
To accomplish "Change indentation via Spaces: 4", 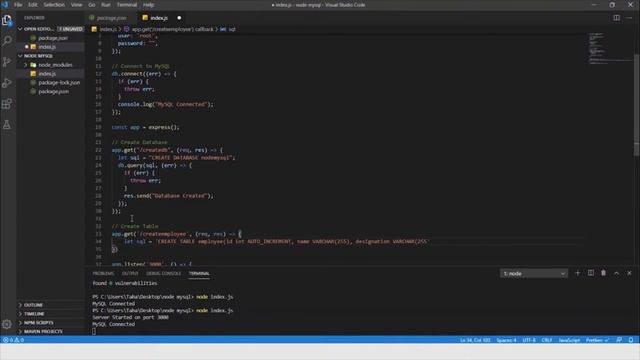I will tap(506, 340).
